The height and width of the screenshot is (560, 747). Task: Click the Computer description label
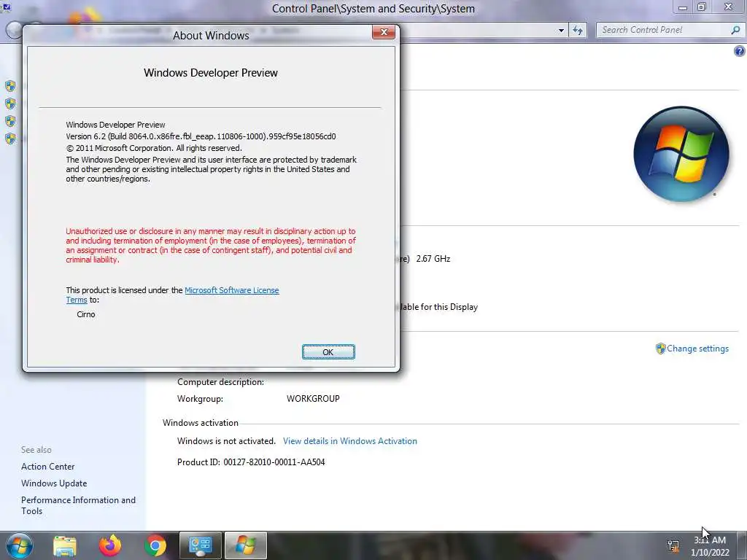coord(220,382)
